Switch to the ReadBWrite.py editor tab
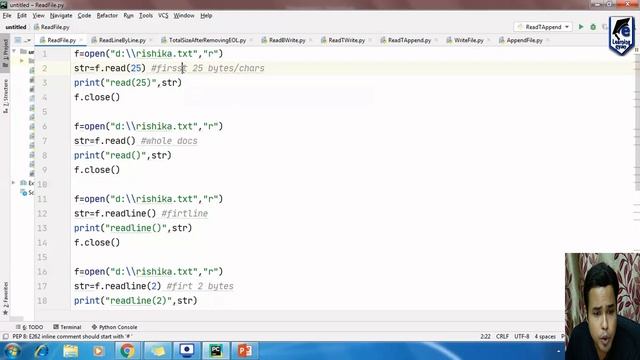The width and height of the screenshot is (640, 360). click(287, 40)
